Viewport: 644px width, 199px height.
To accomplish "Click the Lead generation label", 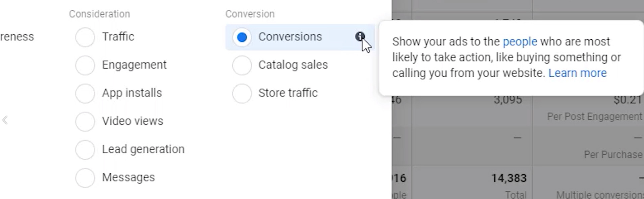I will click(x=143, y=149).
